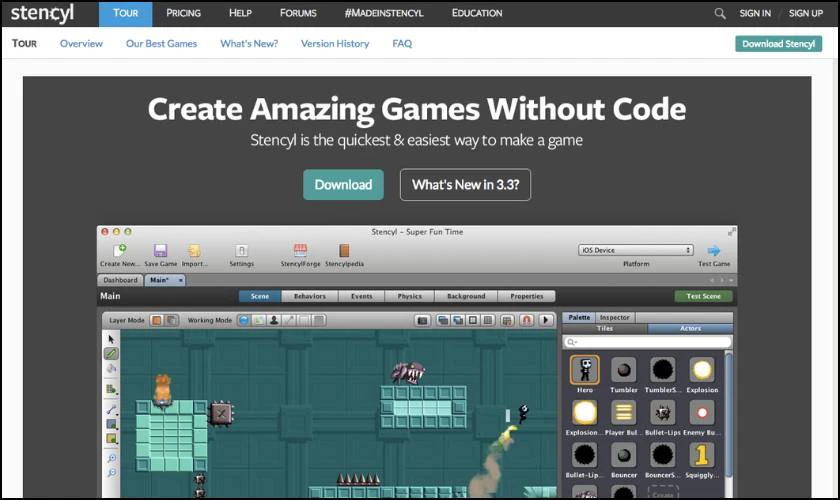
Task: Switch to the Behaviors tab
Action: point(310,296)
